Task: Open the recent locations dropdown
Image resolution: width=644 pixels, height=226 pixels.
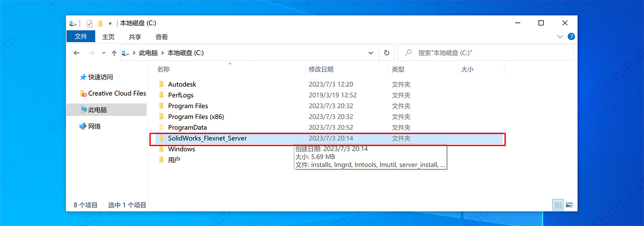Action: [x=103, y=53]
